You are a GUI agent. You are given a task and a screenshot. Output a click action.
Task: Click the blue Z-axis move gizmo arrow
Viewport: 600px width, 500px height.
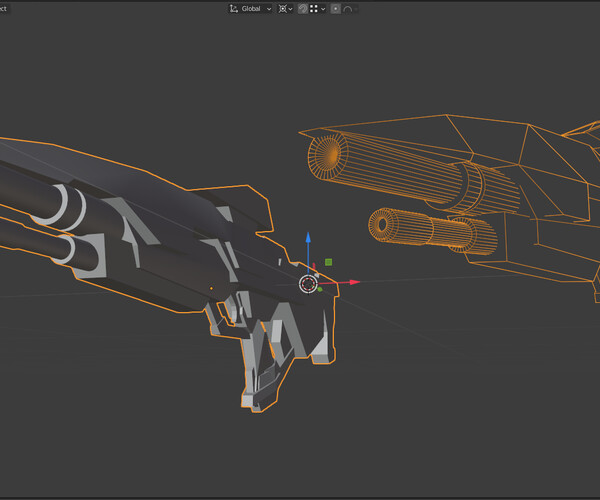pyautogui.click(x=308, y=238)
